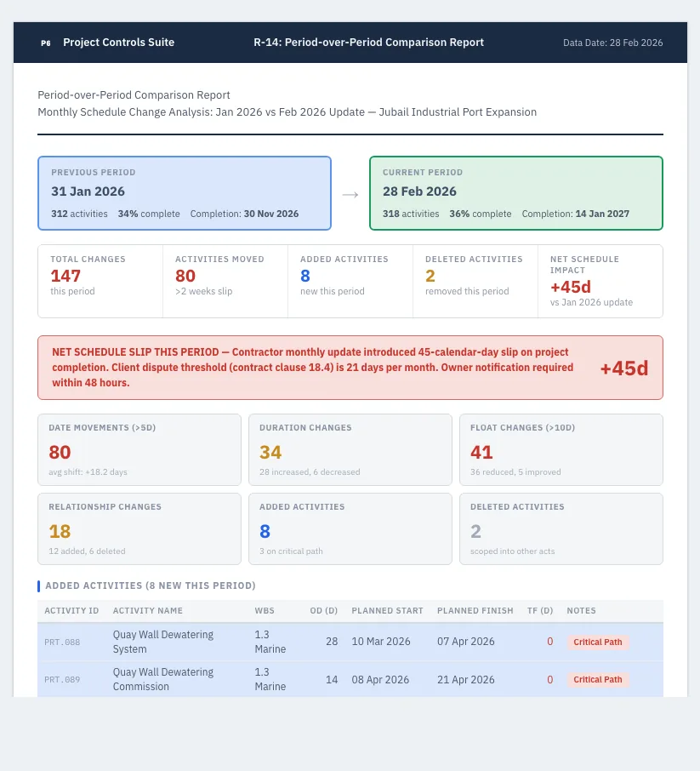
Task: Click activity ID PRT.089
Action: tap(62, 680)
